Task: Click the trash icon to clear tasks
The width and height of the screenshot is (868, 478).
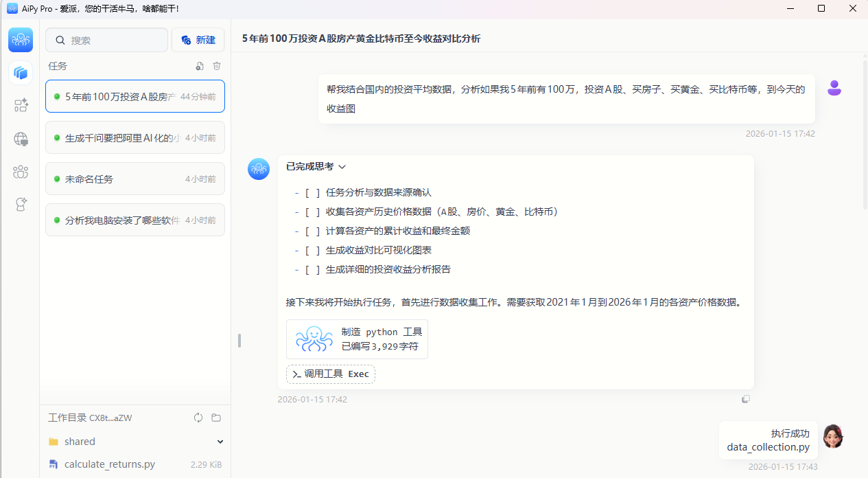Action: [x=218, y=66]
